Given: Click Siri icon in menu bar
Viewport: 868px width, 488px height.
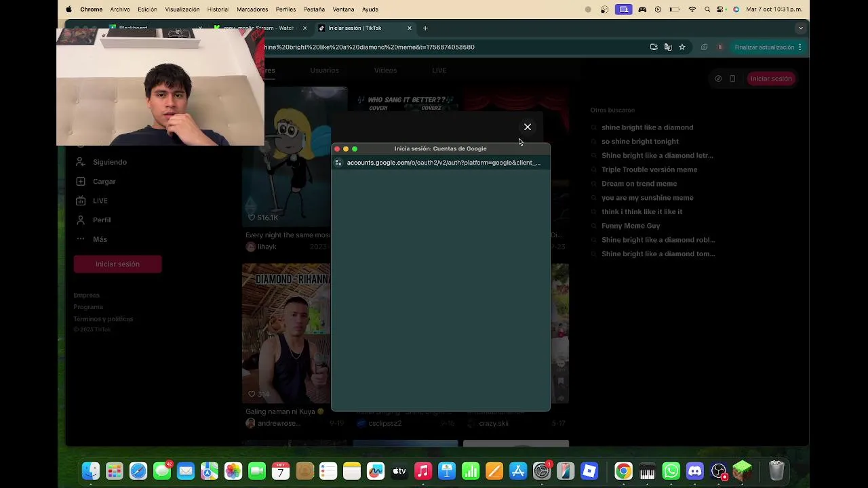Looking at the screenshot, I should tap(736, 9).
